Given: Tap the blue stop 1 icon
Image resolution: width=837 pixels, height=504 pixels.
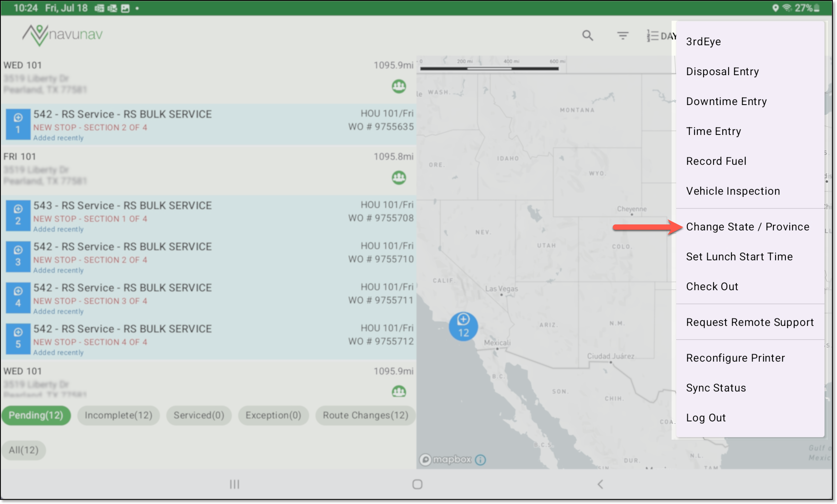Looking at the screenshot, I should pyautogui.click(x=18, y=124).
